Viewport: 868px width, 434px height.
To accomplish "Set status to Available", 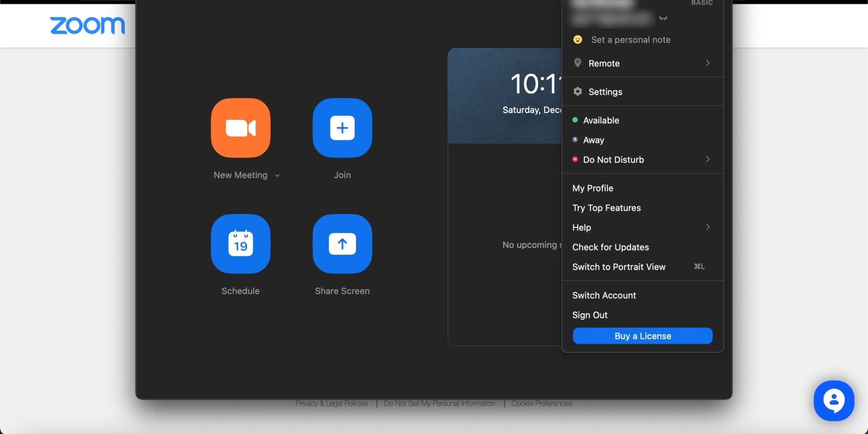I will (x=601, y=120).
